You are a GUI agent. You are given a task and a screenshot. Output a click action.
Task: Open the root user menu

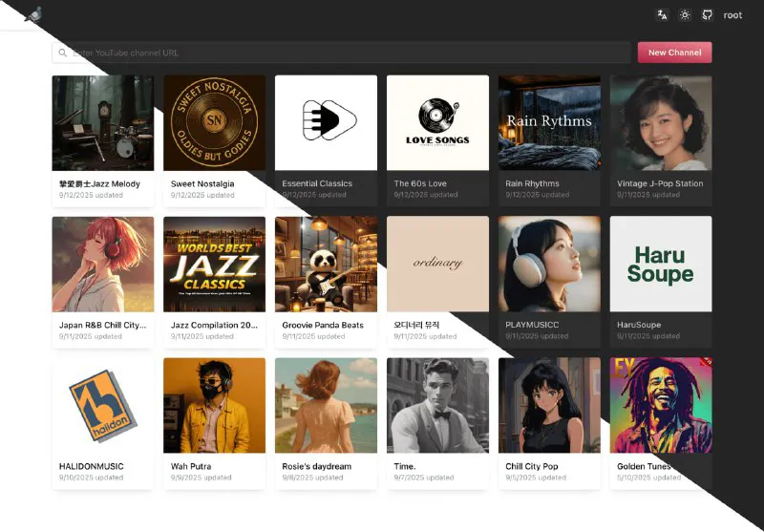(x=732, y=15)
